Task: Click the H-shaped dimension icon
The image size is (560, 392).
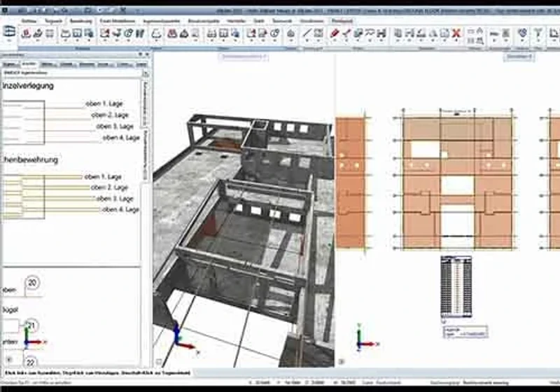Action: coord(381,33)
